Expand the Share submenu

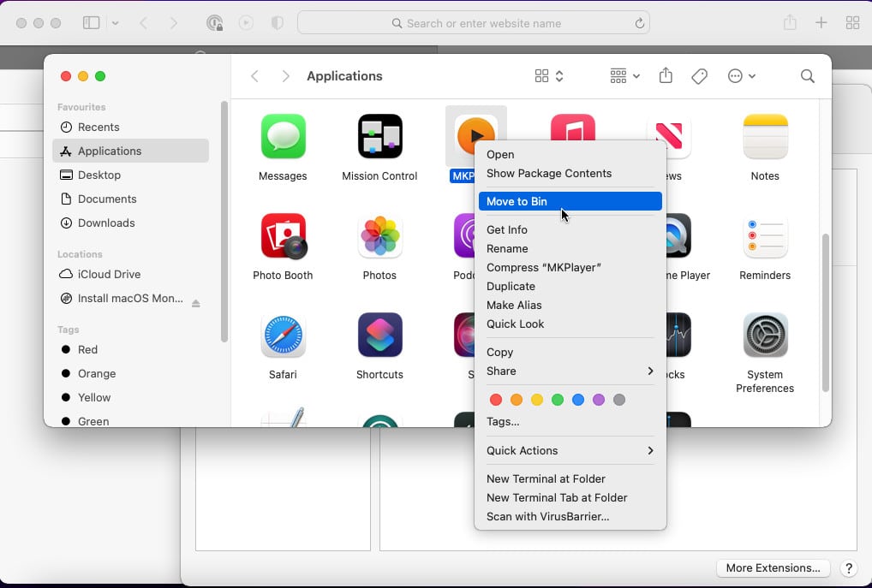(570, 371)
